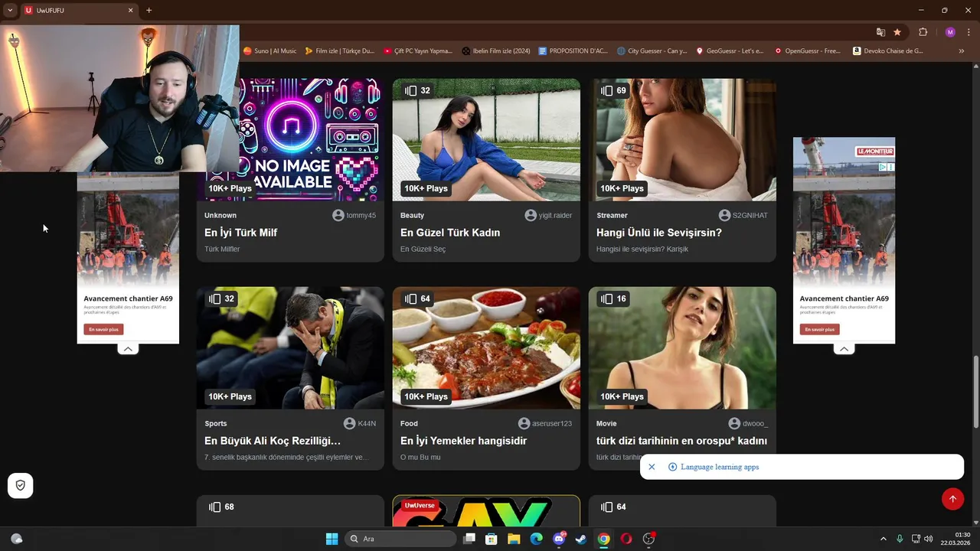Open the food platter quiz thumbnail
Screen dimensions: 980x551
coord(486,348)
